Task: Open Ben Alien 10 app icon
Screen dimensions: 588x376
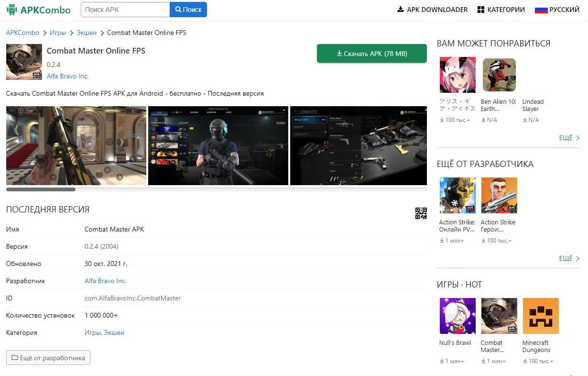Action: coord(499,75)
